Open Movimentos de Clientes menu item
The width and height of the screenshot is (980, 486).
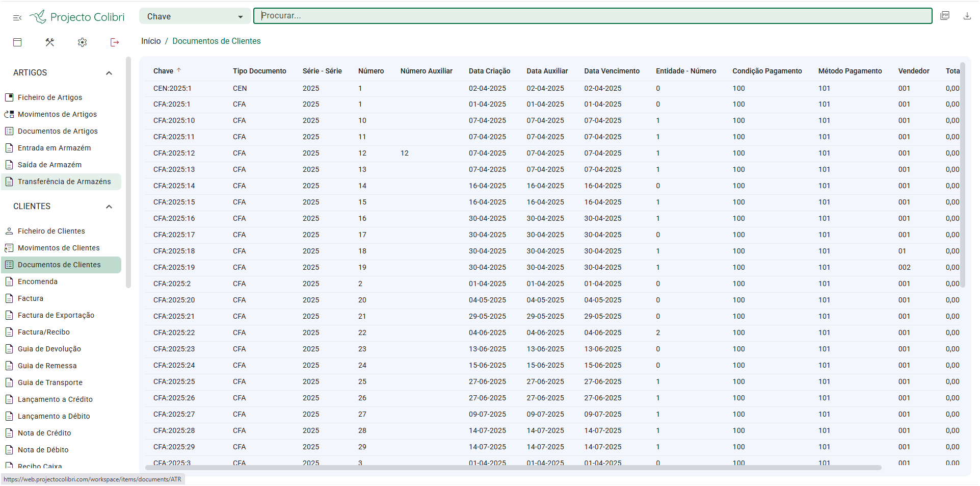coord(59,248)
